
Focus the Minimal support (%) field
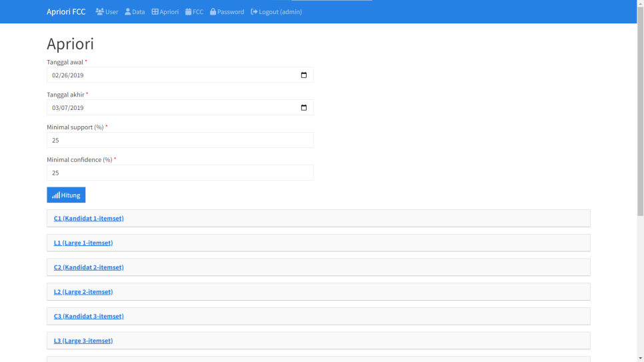coord(180,140)
